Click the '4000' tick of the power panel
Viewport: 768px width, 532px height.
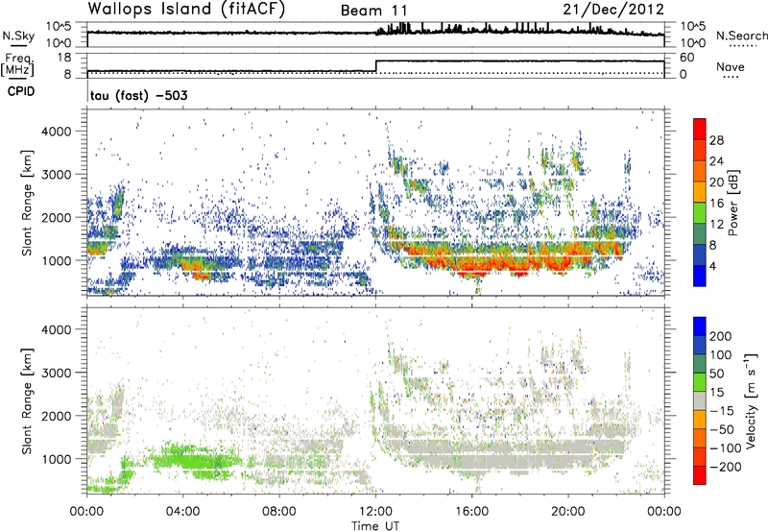(x=57, y=132)
